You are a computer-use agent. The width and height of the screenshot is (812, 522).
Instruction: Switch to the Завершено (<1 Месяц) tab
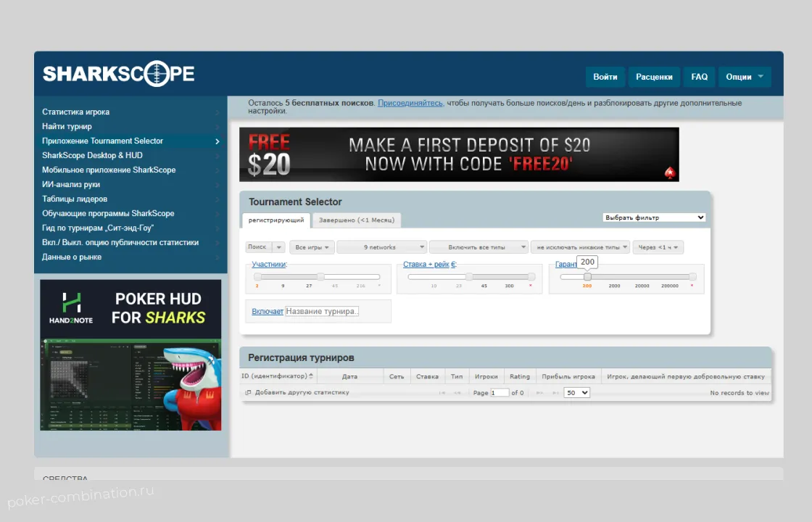pyautogui.click(x=357, y=220)
